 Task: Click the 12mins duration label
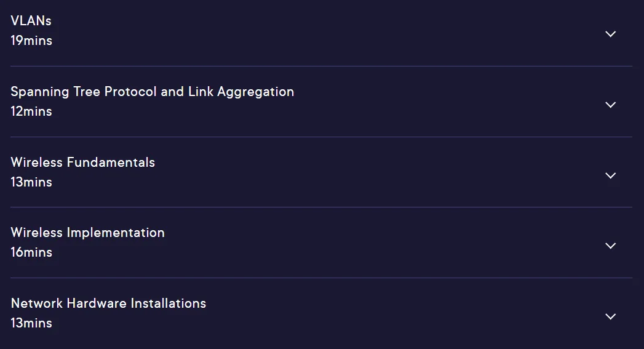[31, 111]
